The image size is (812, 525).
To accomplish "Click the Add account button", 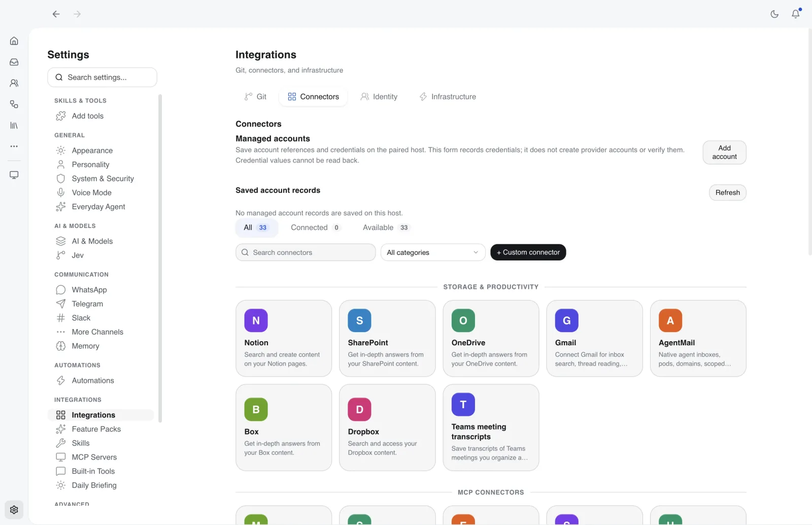I will pos(724,152).
